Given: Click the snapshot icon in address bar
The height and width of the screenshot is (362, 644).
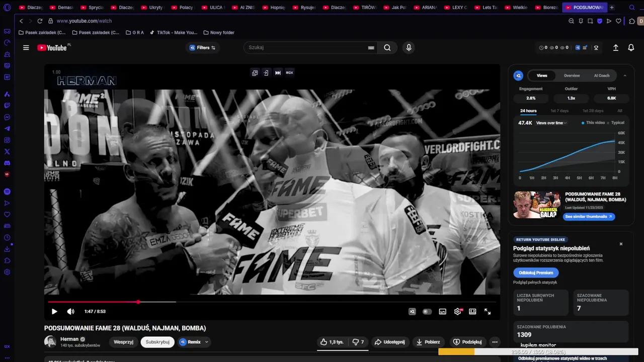Looking at the screenshot, I should [590, 21].
